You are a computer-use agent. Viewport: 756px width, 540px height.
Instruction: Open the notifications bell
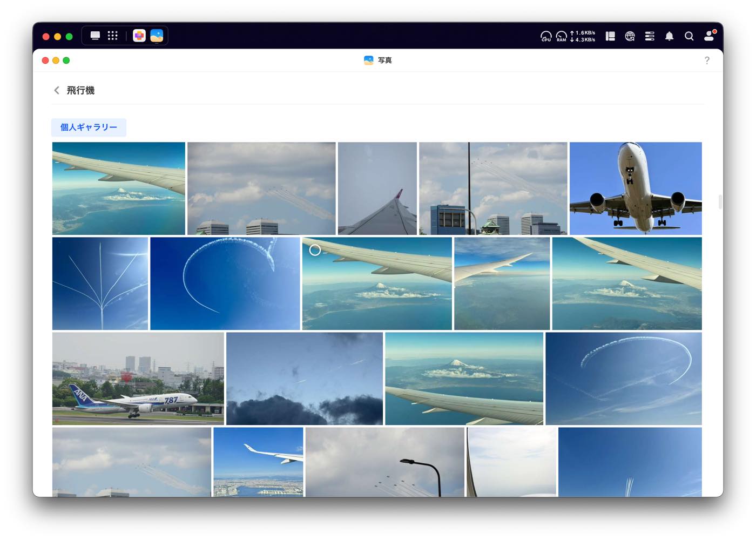pos(669,36)
